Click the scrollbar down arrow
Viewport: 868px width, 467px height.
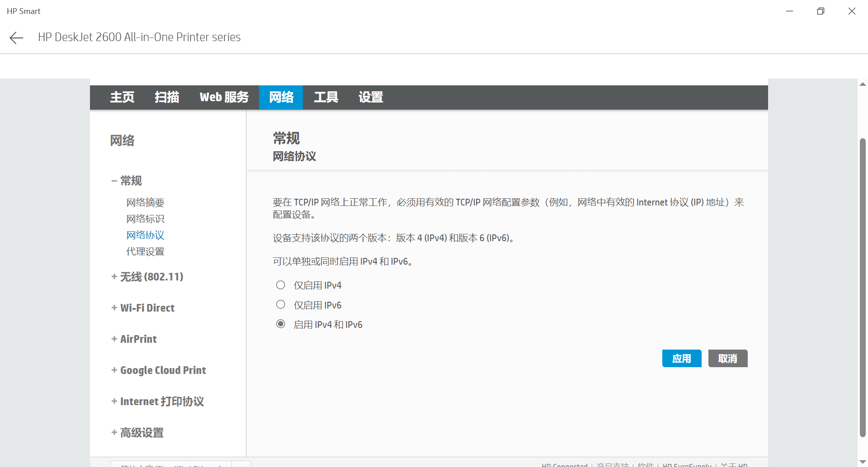863,462
